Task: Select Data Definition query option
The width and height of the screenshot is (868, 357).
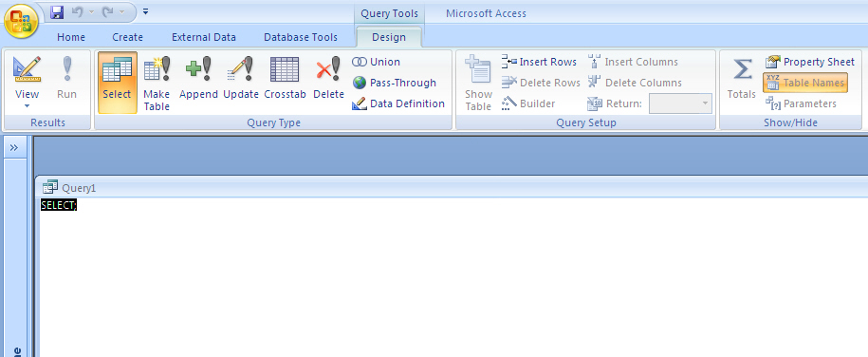Action: 398,103
